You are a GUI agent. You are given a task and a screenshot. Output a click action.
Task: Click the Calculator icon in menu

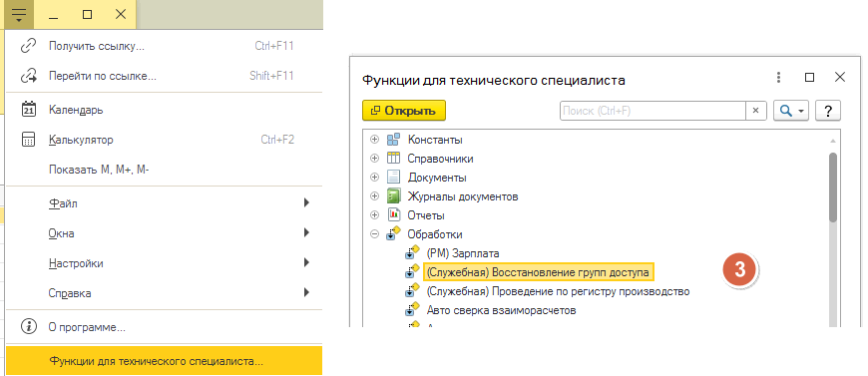[28, 140]
